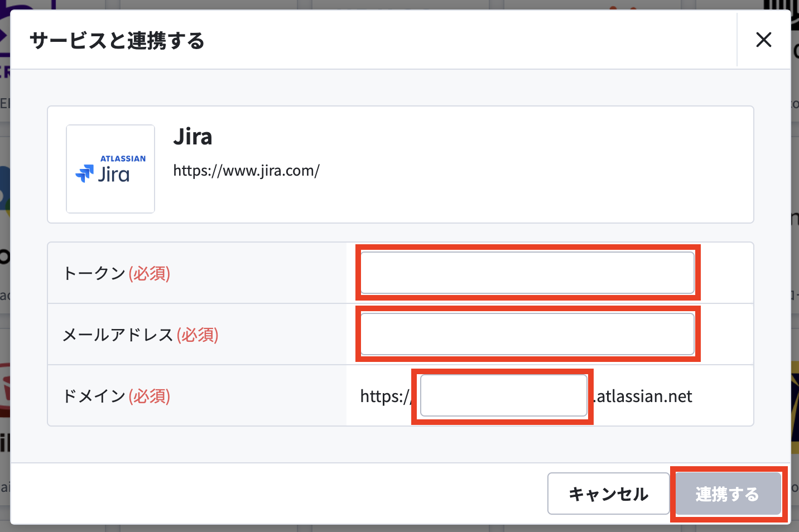
Task: Click the .atlassian.net suffix text
Action: [642, 396]
